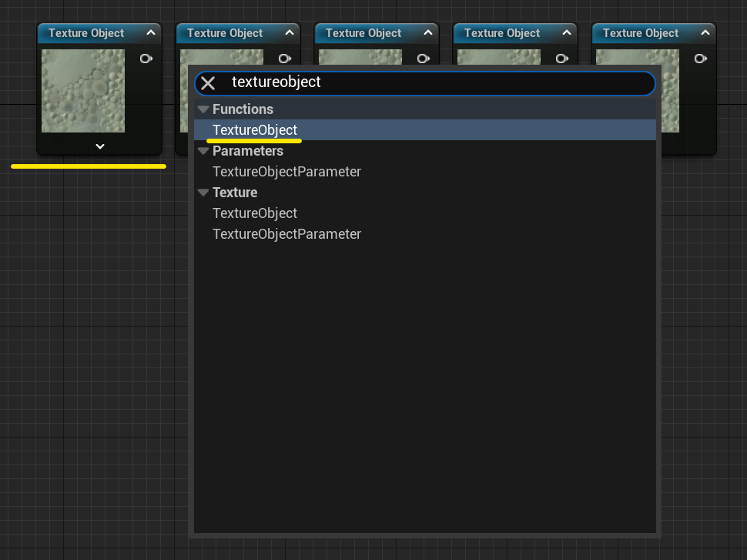
Task: Click the first Texture Object output pin
Action: pos(146,59)
